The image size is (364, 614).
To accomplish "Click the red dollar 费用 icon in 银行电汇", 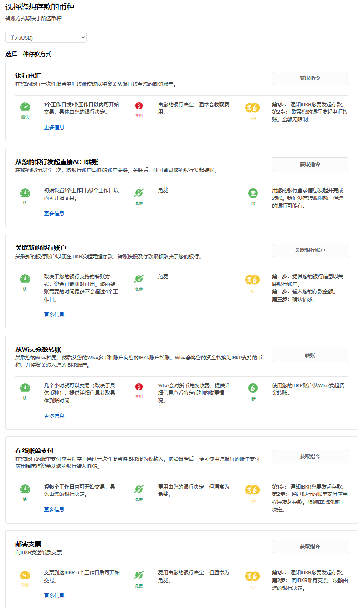I will point(139,106).
